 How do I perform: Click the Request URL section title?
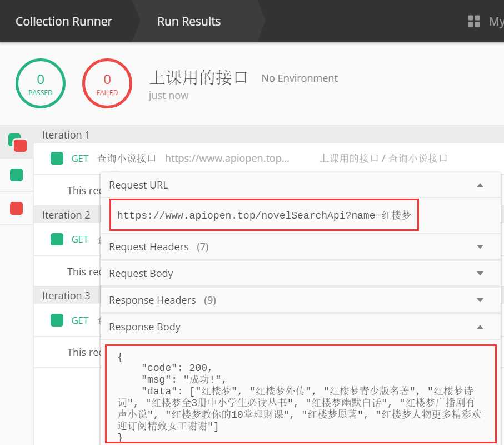tap(138, 185)
